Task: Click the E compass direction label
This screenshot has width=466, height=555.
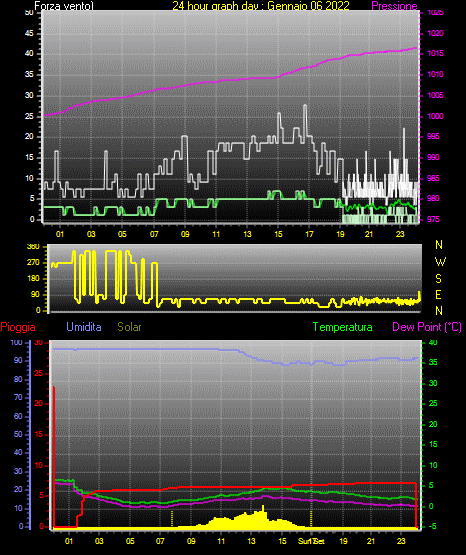Action: tap(438, 294)
